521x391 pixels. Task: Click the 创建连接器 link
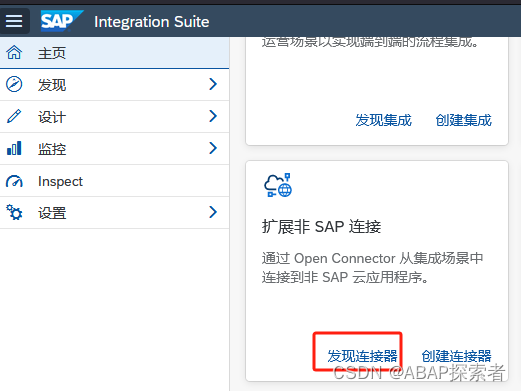point(456,356)
